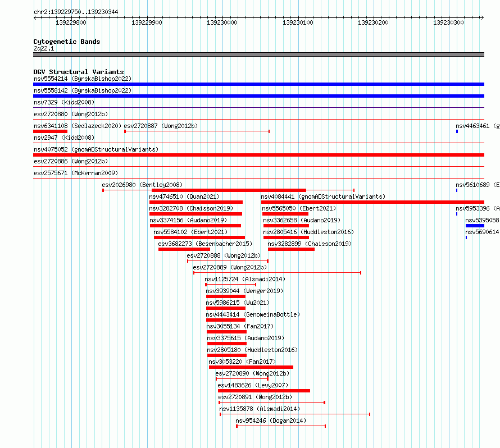
Task: Select nsv1125724 (Alsmadi2014) label
Action: 245,279
